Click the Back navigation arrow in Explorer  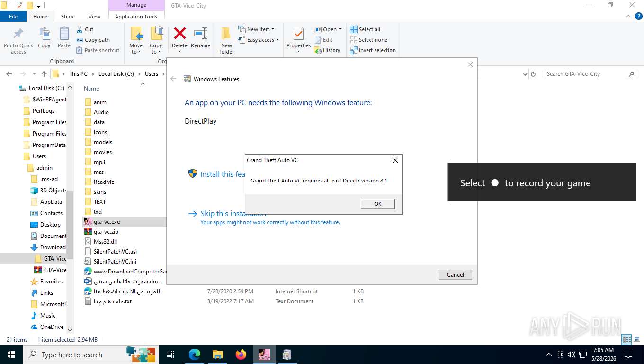click(x=9, y=74)
